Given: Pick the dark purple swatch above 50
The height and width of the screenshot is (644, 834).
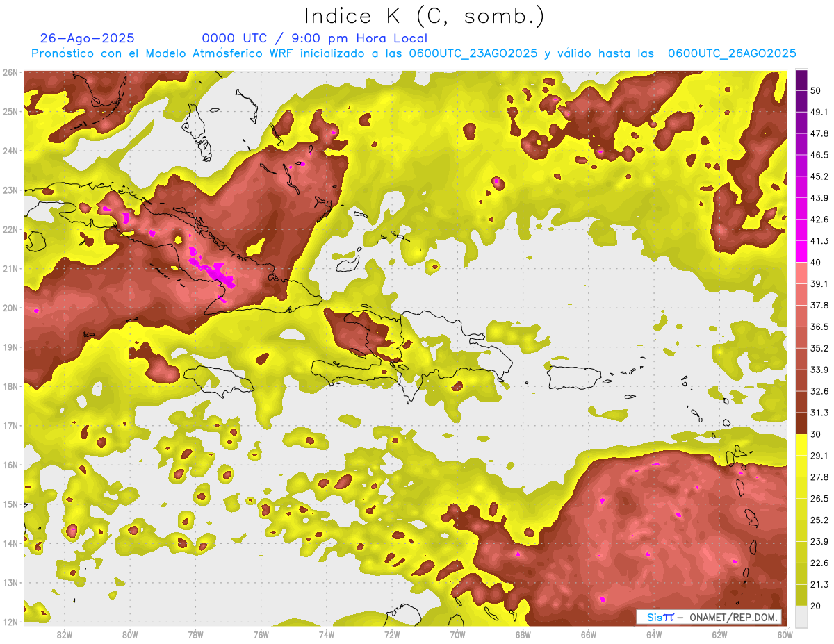Looking at the screenshot, I should coord(801,80).
